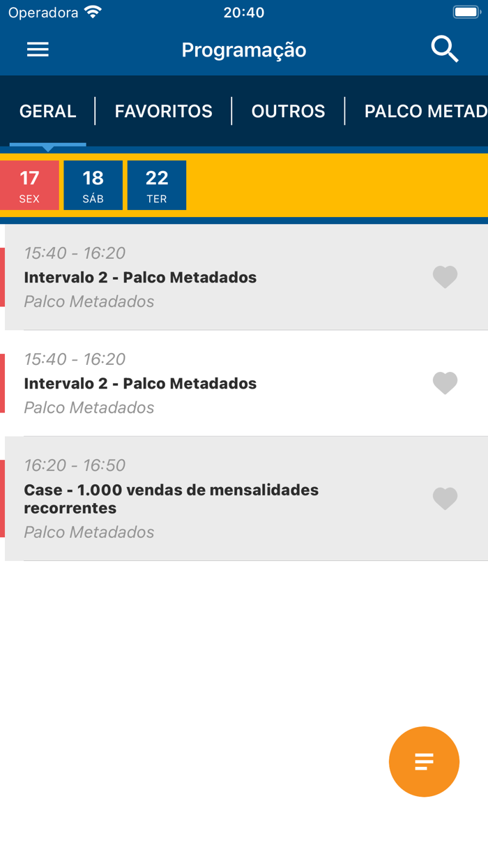Image resolution: width=488 pixels, height=868 pixels.
Task: Switch to the FAVORITOS tab
Action: pyautogui.click(x=163, y=111)
